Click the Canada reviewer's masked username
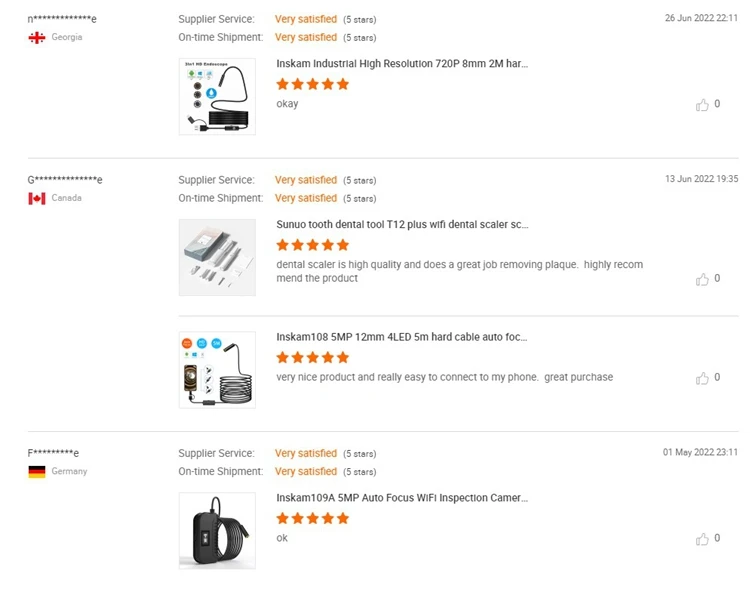The height and width of the screenshot is (589, 750). coord(65,180)
